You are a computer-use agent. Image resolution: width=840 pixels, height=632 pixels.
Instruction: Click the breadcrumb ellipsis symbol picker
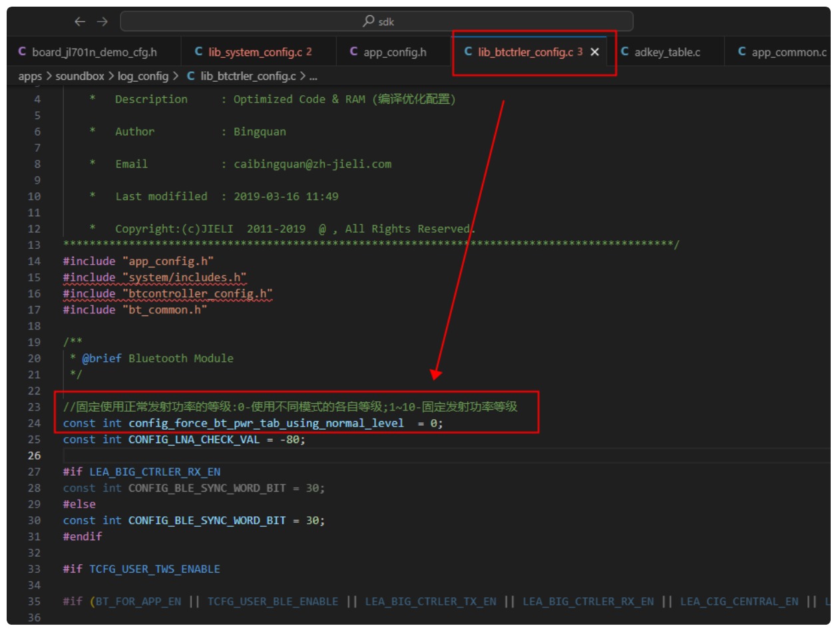tap(313, 76)
